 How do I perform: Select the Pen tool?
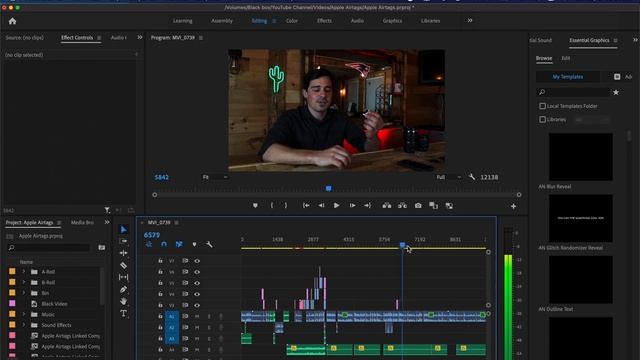(x=123, y=289)
